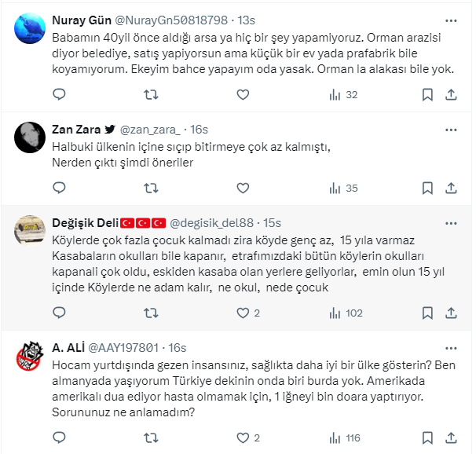This screenshot has height=454, width=476.
Task: Reply to Nuray Gün's tweet
Action: 59,94
